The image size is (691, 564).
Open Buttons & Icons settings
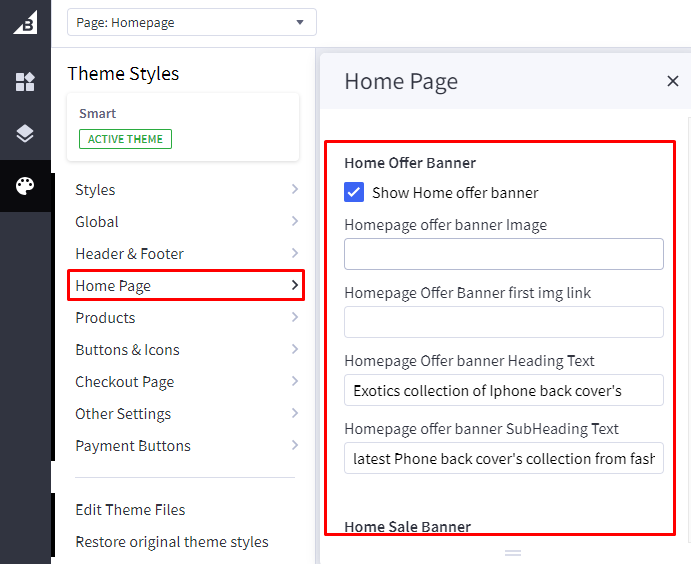point(186,350)
